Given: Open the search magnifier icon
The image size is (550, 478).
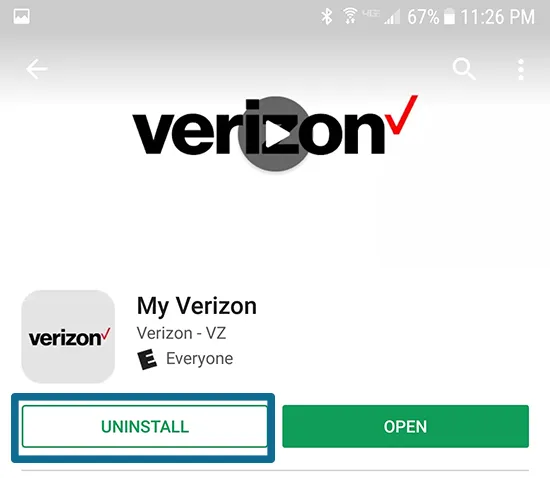Looking at the screenshot, I should point(464,69).
